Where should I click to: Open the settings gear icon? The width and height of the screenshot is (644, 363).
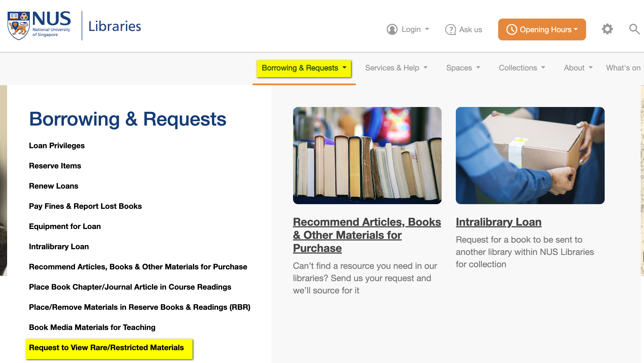(x=607, y=29)
